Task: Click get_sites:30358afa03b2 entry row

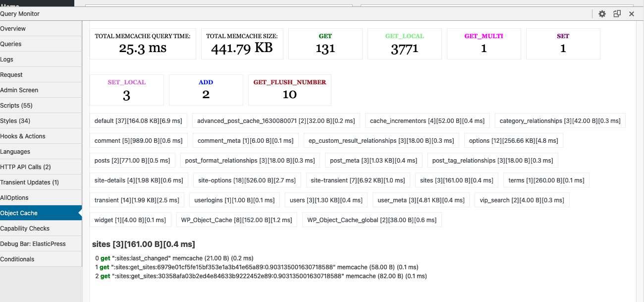Action: pyautogui.click(x=261, y=276)
